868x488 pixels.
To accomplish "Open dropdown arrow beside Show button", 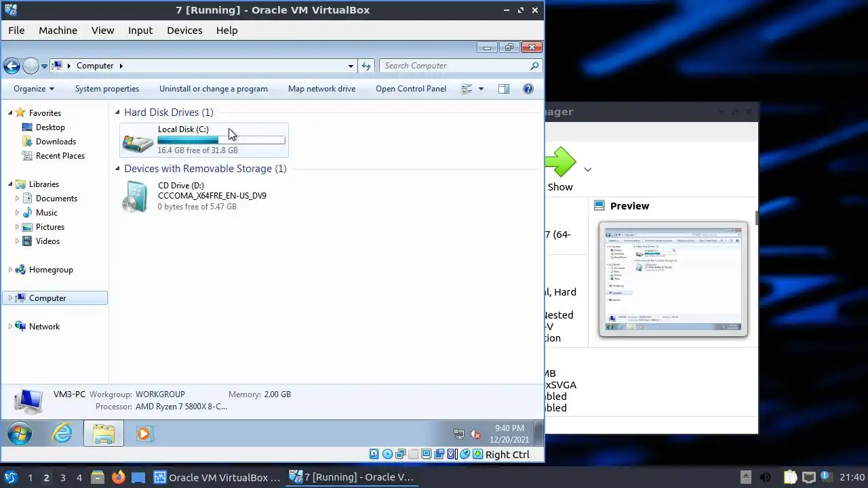I will click(588, 169).
